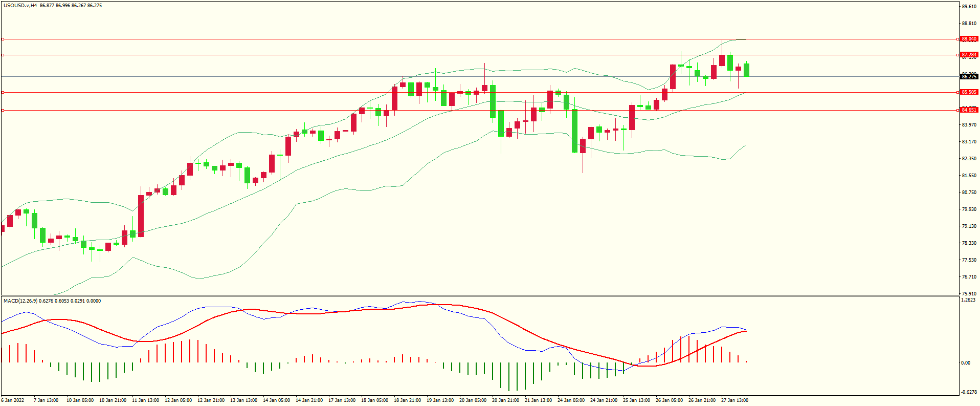980x406 pixels.
Task: Click the 25 Jan 13:00 time label
Action: click(x=636, y=400)
